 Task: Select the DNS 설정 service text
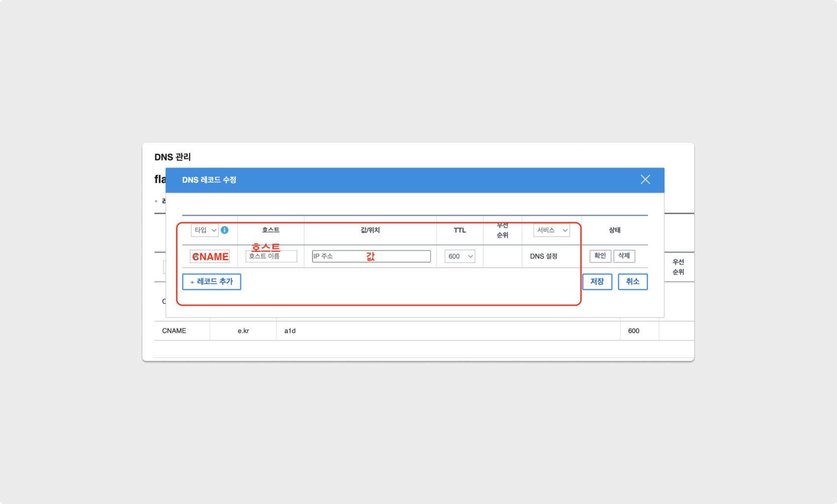point(543,256)
